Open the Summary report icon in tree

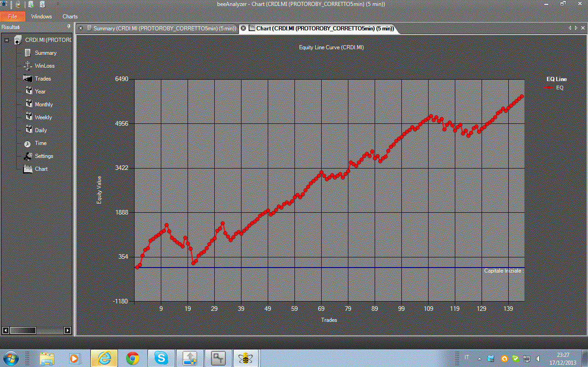28,53
